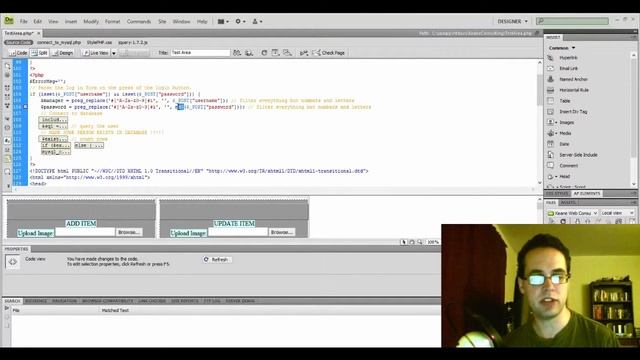Expand the collapsed 'mysql_c...' code block
Screen dimensions: 640x360
point(56,152)
